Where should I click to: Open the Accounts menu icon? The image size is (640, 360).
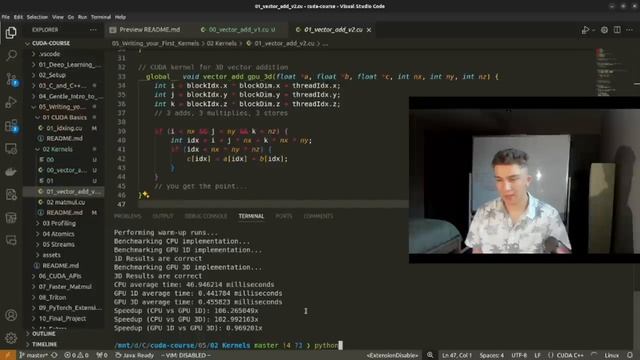click(x=11, y=315)
